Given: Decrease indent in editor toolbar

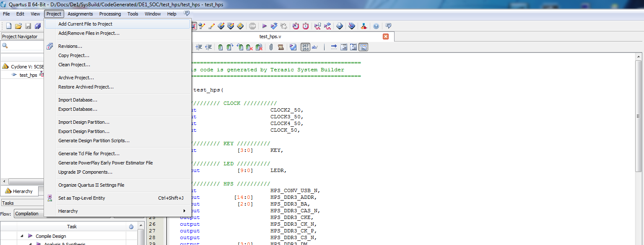Looking at the screenshot, I should click(208, 47).
